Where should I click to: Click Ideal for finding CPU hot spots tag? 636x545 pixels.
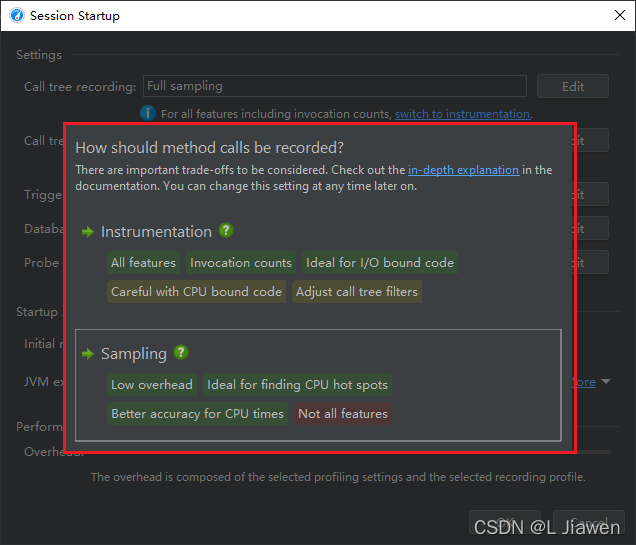pos(297,384)
